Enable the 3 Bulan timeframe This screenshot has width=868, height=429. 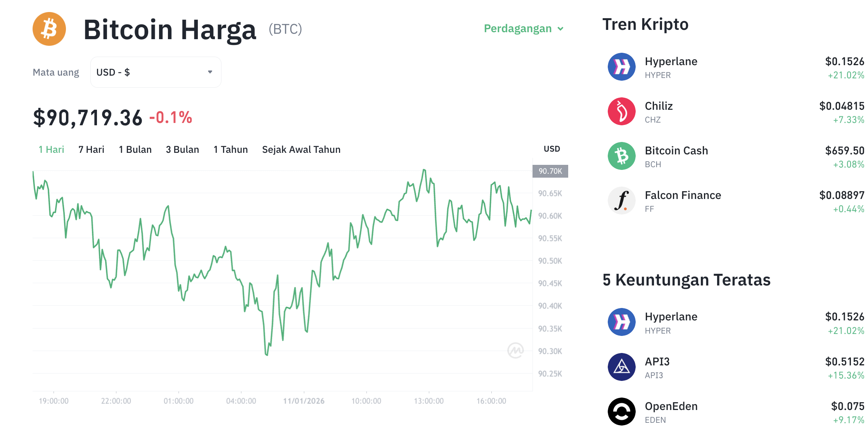coord(182,149)
